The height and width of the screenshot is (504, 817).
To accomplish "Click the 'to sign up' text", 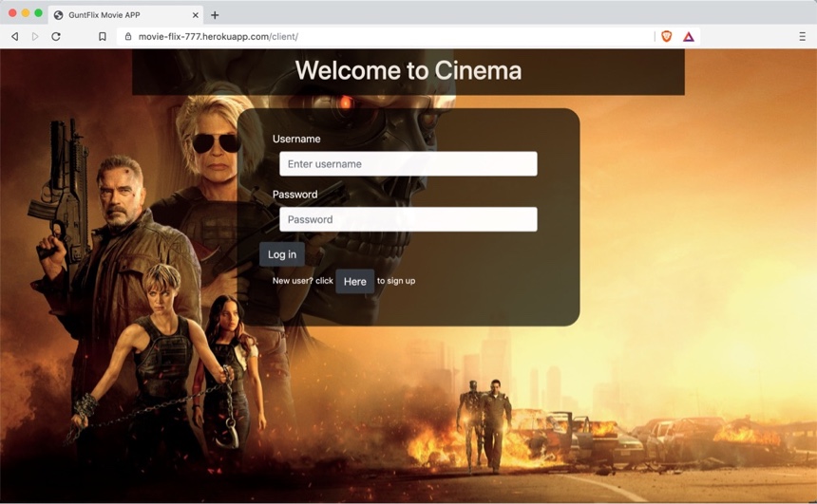I will (x=396, y=281).
